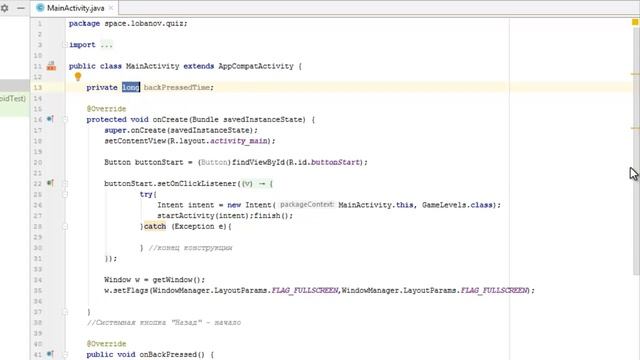
Task: Click 'MainActivity.this' argument
Action: [376, 205]
